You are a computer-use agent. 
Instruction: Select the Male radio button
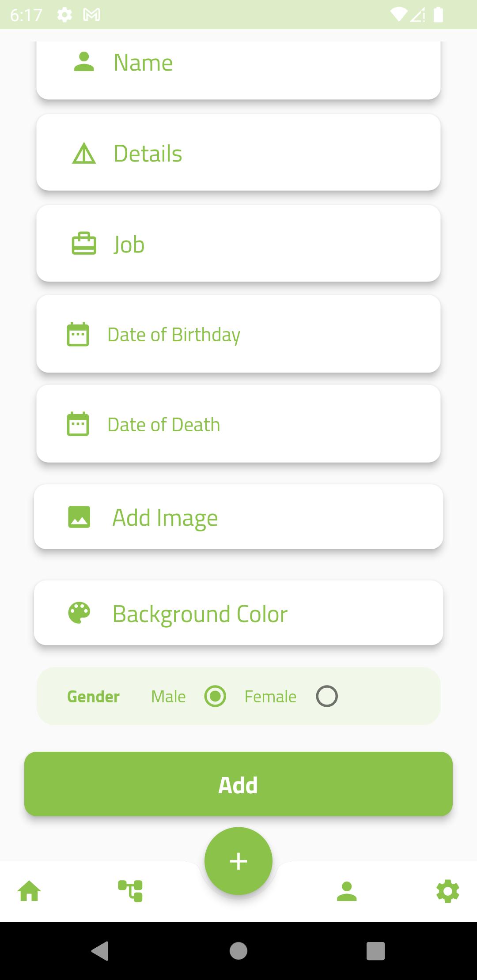point(215,696)
